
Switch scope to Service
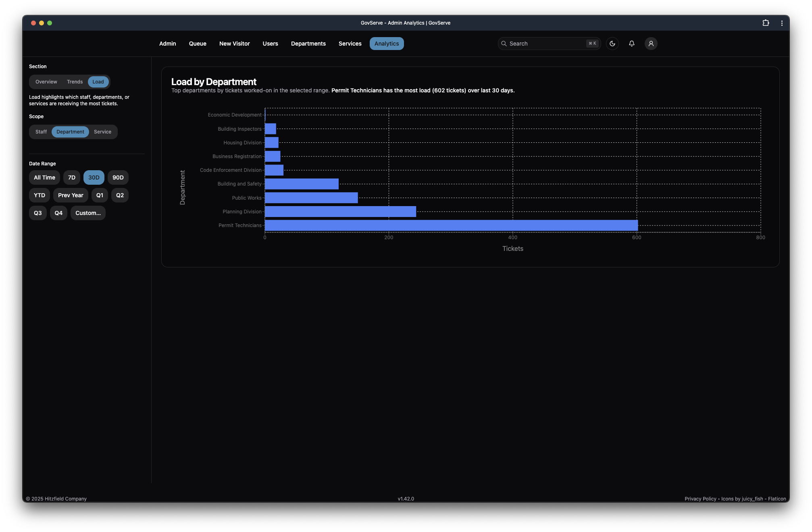(x=102, y=131)
